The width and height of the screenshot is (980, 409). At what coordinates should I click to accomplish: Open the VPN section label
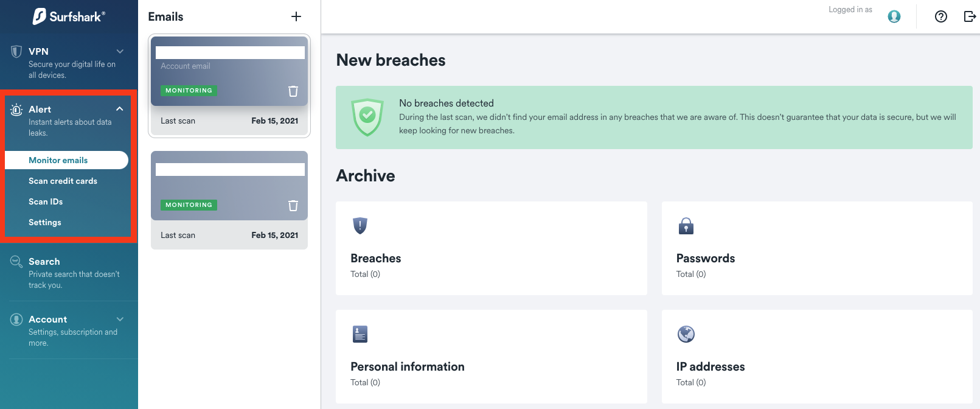click(x=38, y=52)
